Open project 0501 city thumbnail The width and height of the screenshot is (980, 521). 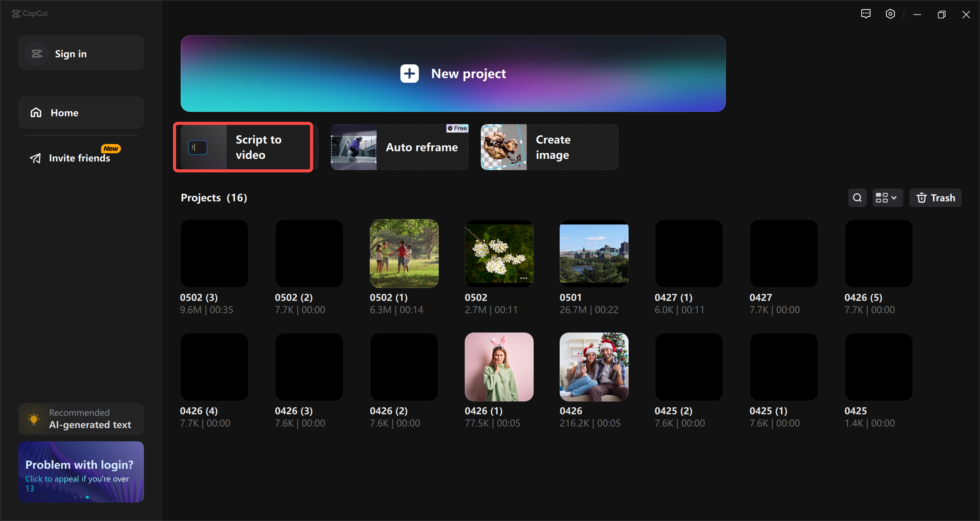[x=594, y=253]
